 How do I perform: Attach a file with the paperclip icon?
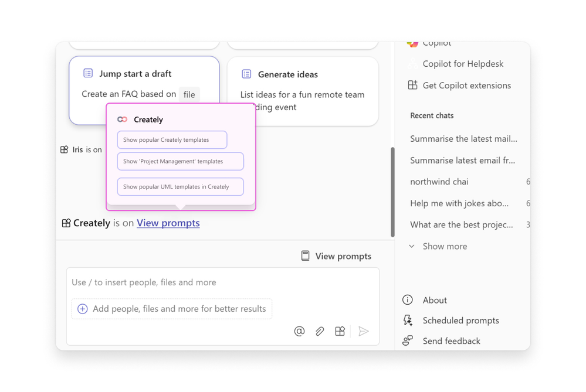tap(320, 331)
